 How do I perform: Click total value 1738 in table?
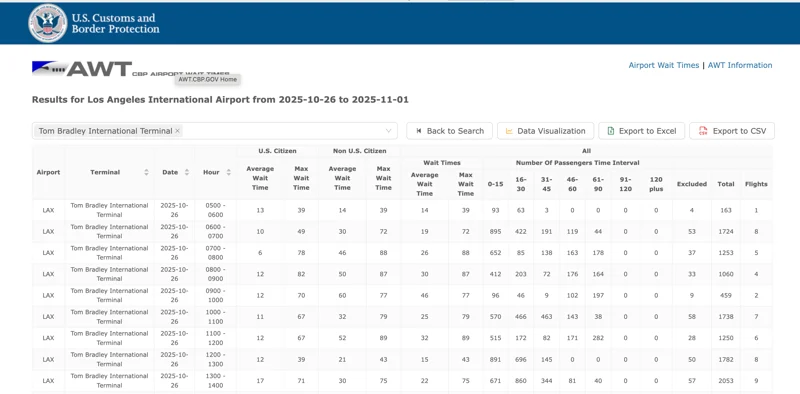(x=726, y=317)
